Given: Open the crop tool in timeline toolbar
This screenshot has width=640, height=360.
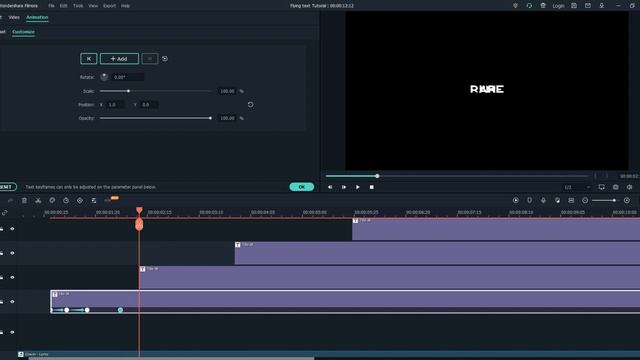Looking at the screenshot, I should [x=52, y=200].
